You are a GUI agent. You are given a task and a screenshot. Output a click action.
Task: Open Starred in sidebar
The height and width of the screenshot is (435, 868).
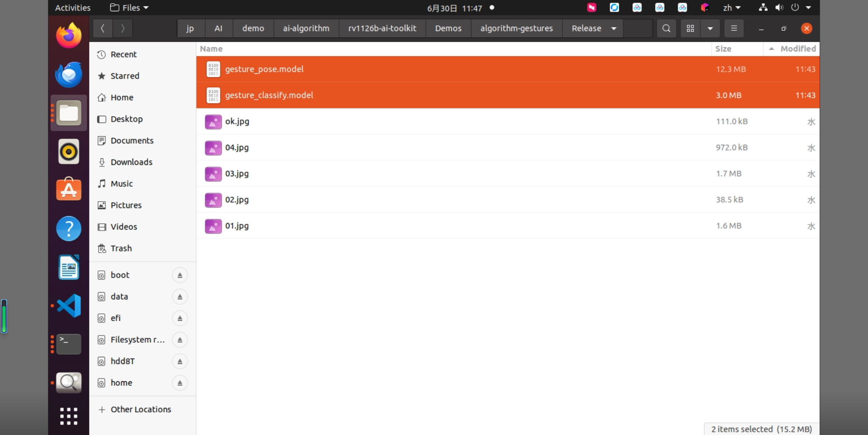tap(142, 76)
